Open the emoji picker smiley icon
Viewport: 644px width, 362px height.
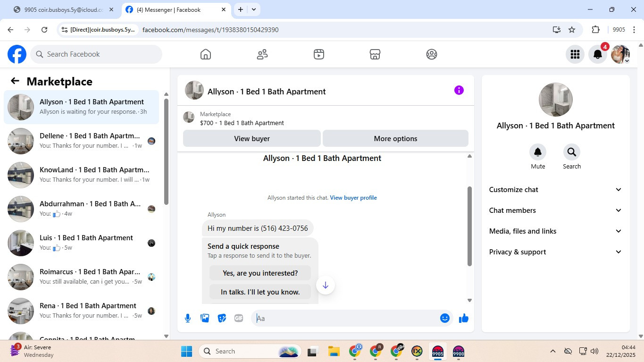[444, 318]
